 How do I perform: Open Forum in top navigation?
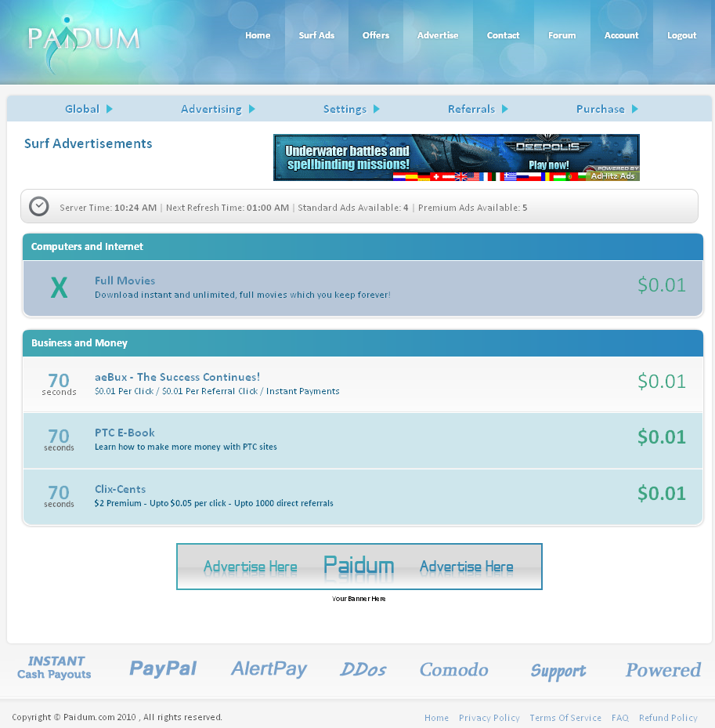(x=562, y=35)
